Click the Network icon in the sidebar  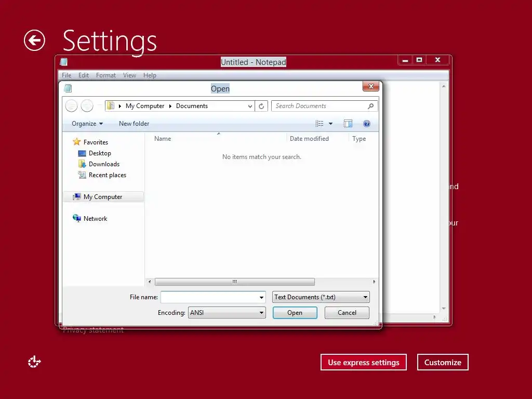click(x=77, y=218)
